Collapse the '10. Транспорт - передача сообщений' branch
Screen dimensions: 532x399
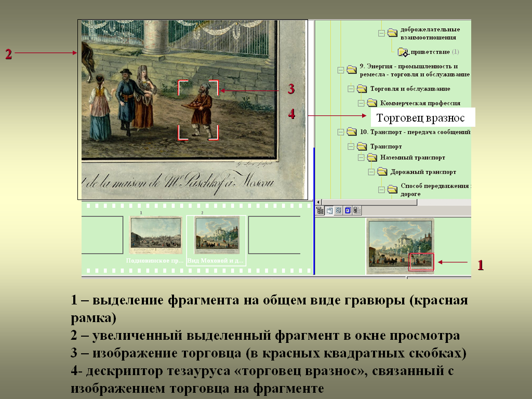(341, 132)
